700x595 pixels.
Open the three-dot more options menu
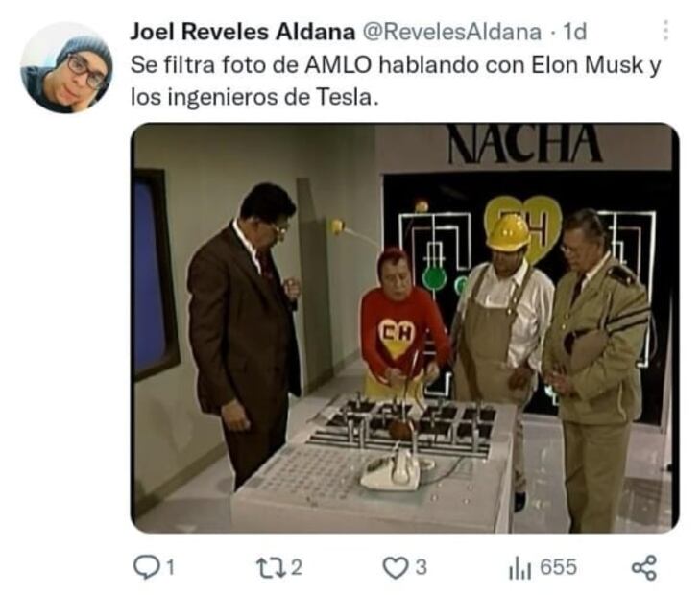click(x=665, y=31)
